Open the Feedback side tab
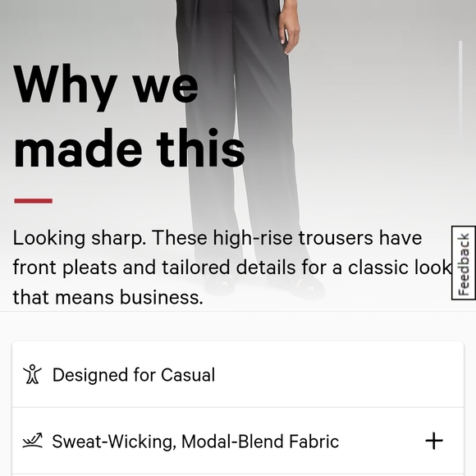 [x=463, y=263]
